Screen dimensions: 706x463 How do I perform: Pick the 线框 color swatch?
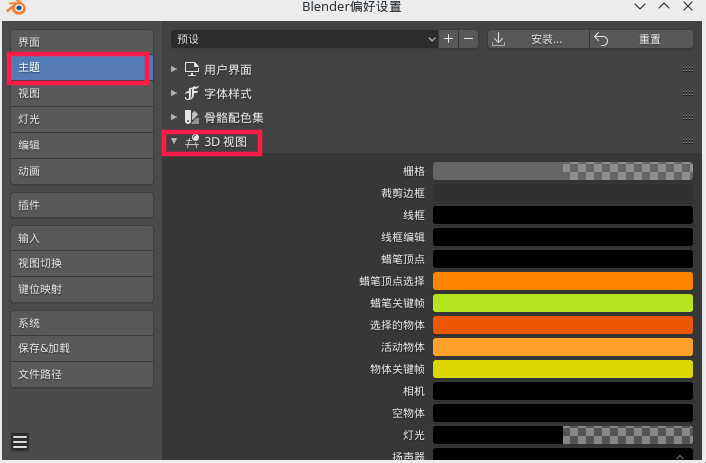[563, 215]
